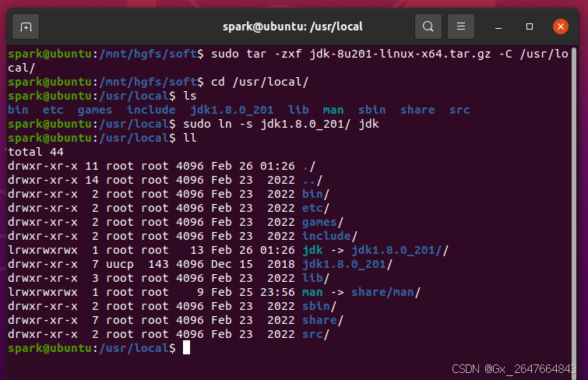Screen dimensions: 588x380
Task: Open the terminal search
Action: [428, 26]
